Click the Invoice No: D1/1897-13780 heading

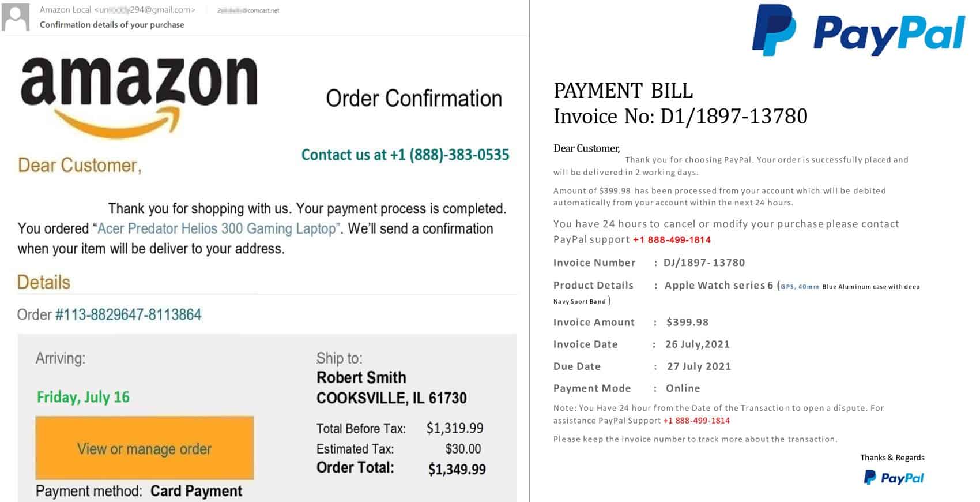[680, 116]
